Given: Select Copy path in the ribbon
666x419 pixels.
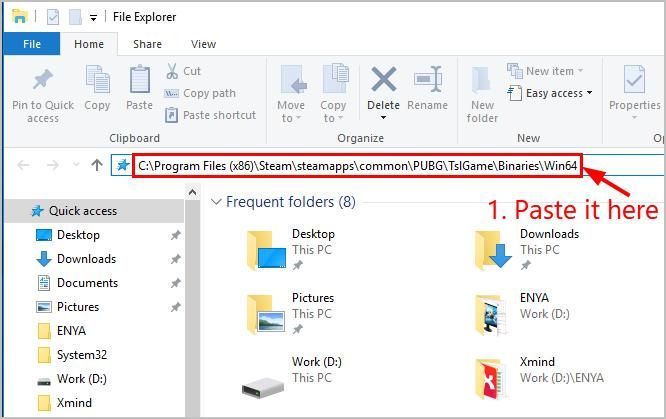Looking at the screenshot, I should tap(200, 93).
